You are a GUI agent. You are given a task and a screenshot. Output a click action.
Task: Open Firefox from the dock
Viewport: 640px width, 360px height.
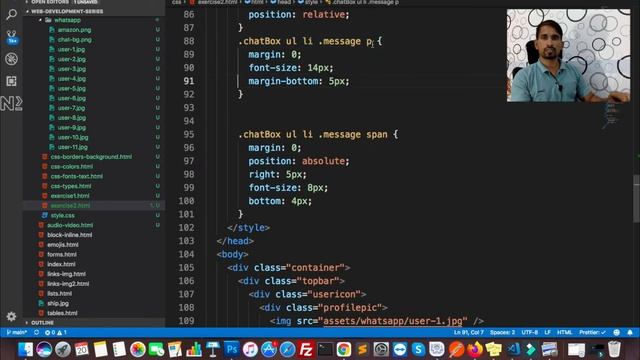pos(475,349)
